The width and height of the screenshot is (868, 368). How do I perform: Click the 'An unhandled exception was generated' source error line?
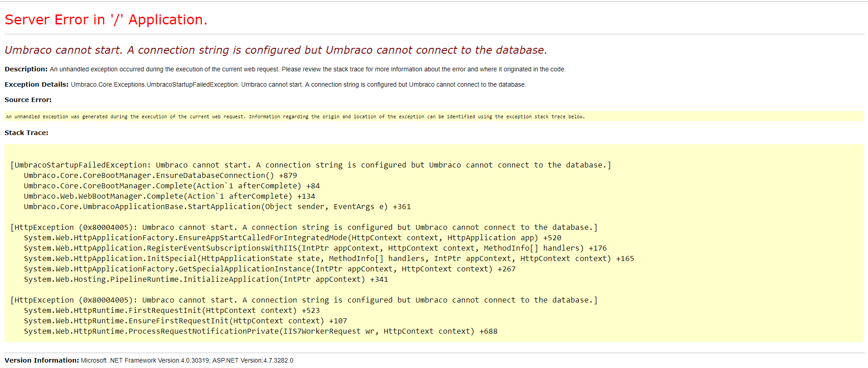[x=295, y=116]
